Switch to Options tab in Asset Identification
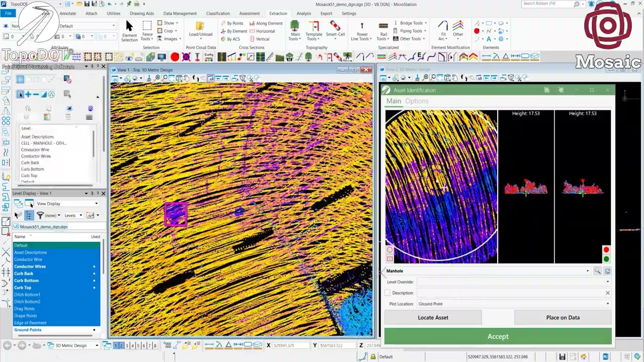The image size is (644, 362). click(x=417, y=101)
